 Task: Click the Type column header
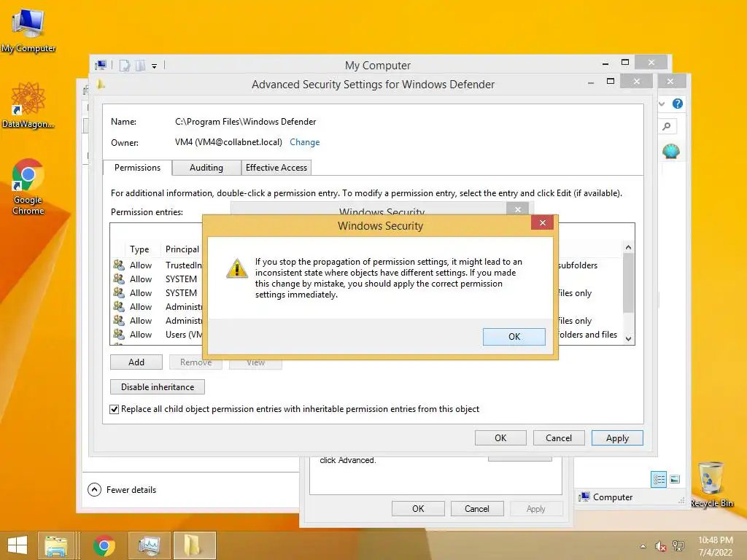click(x=139, y=249)
